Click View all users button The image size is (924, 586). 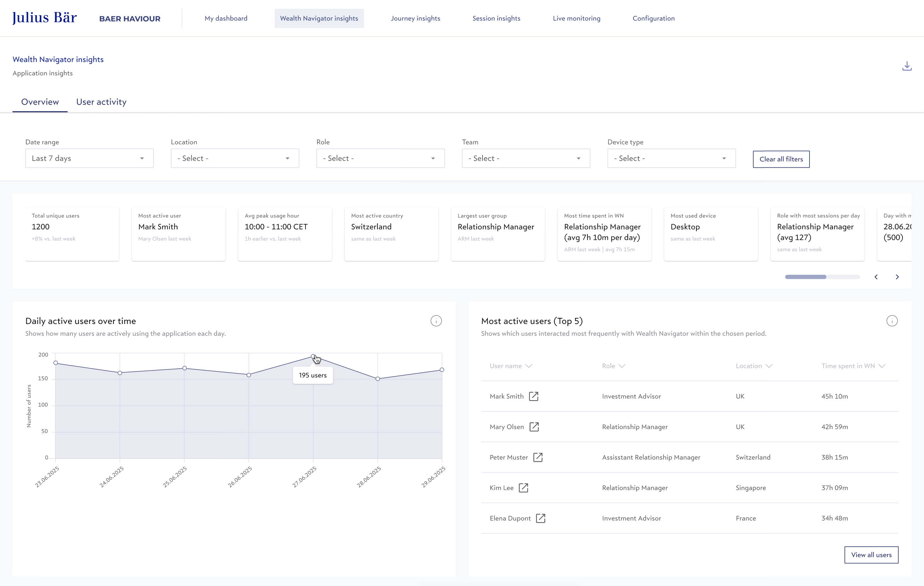(x=871, y=555)
